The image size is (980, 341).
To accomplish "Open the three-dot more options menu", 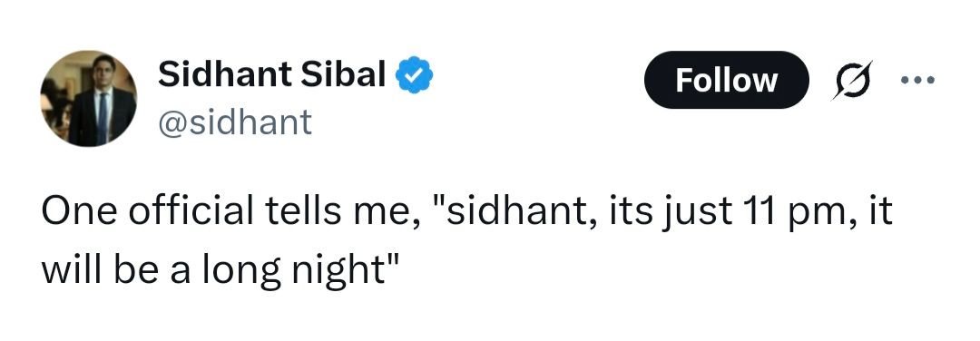I will 917,80.
